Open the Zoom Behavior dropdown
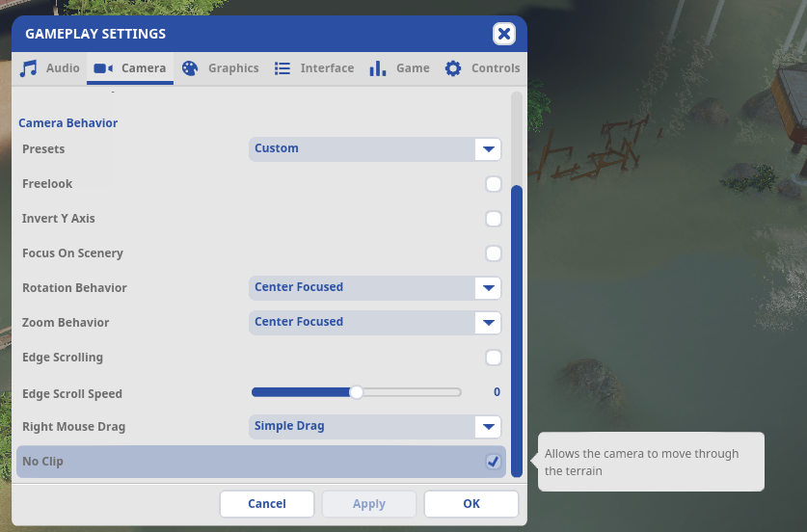Viewport: 807px width, 532px height. point(375,323)
